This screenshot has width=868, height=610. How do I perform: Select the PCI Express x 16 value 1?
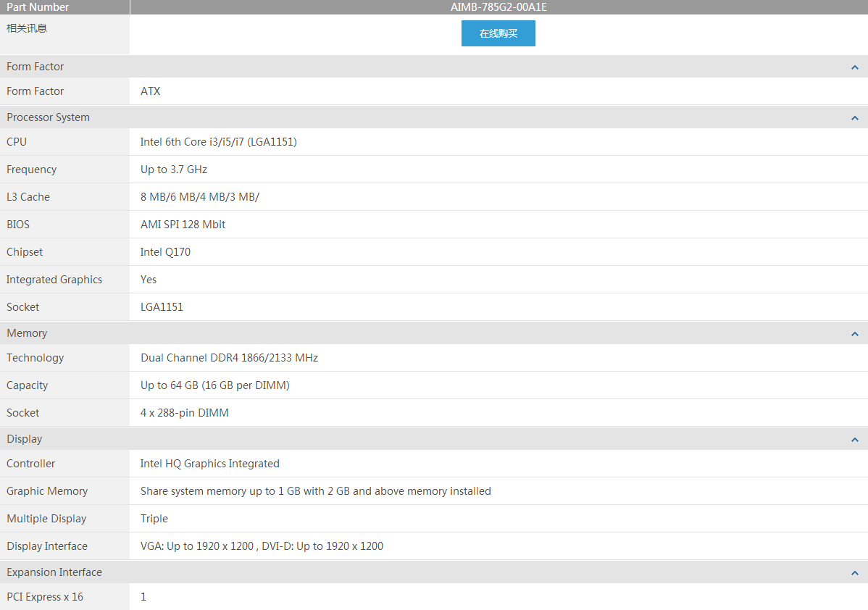(x=143, y=597)
